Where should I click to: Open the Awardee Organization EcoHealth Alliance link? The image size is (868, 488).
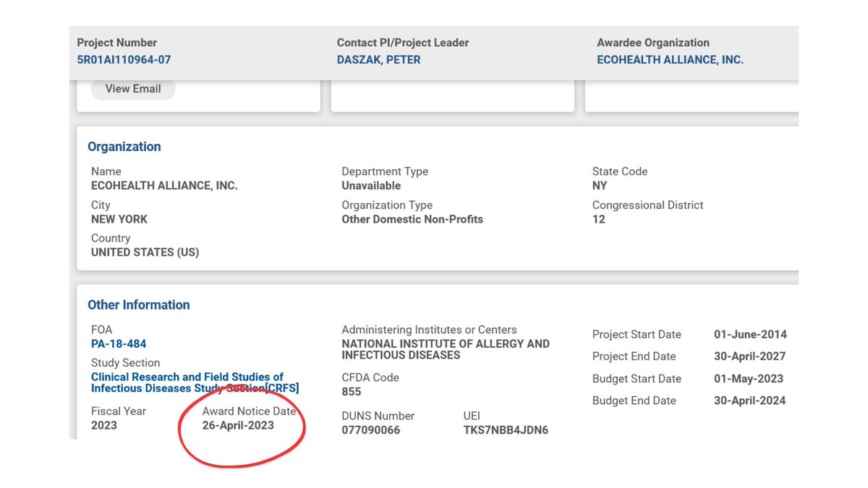(x=670, y=60)
